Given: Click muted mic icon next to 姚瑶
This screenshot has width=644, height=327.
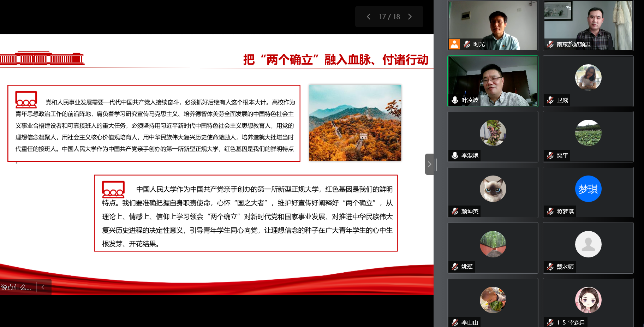Looking at the screenshot, I should [455, 267].
